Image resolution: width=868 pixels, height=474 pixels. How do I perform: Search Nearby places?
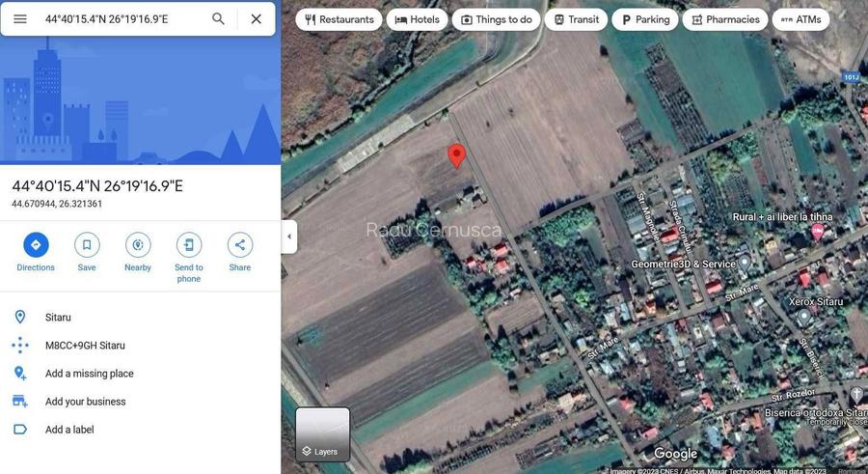click(x=138, y=245)
